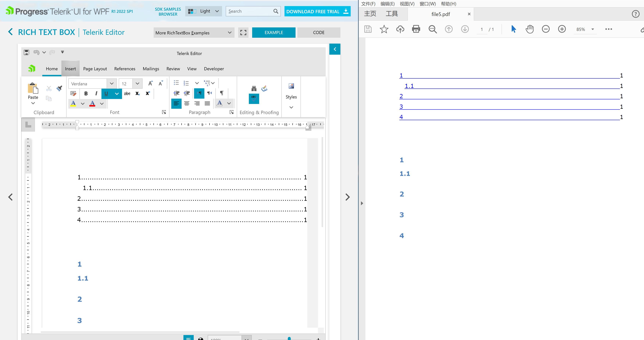Open the Verdana font family dropdown
This screenshot has height=340, width=644.
[x=112, y=84]
